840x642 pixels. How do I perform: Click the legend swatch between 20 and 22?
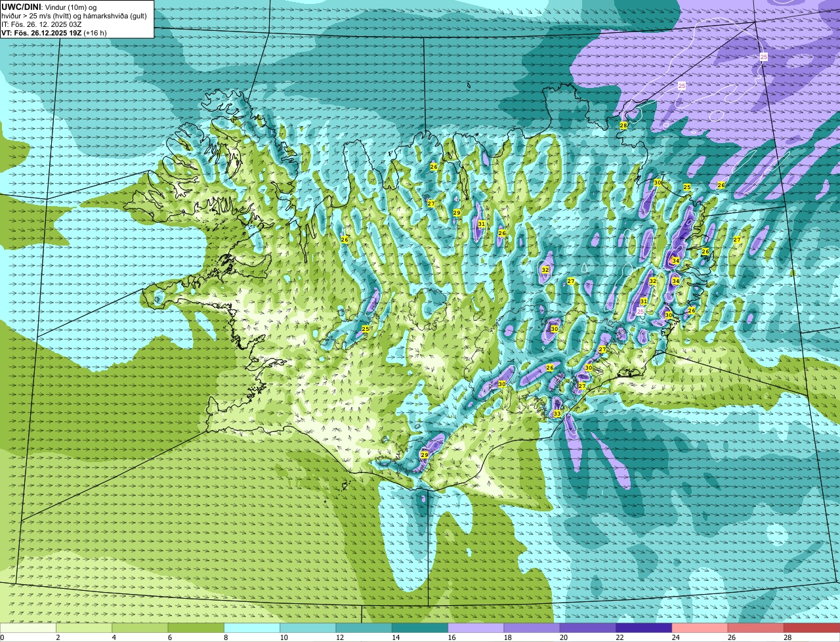tap(588, 628)
